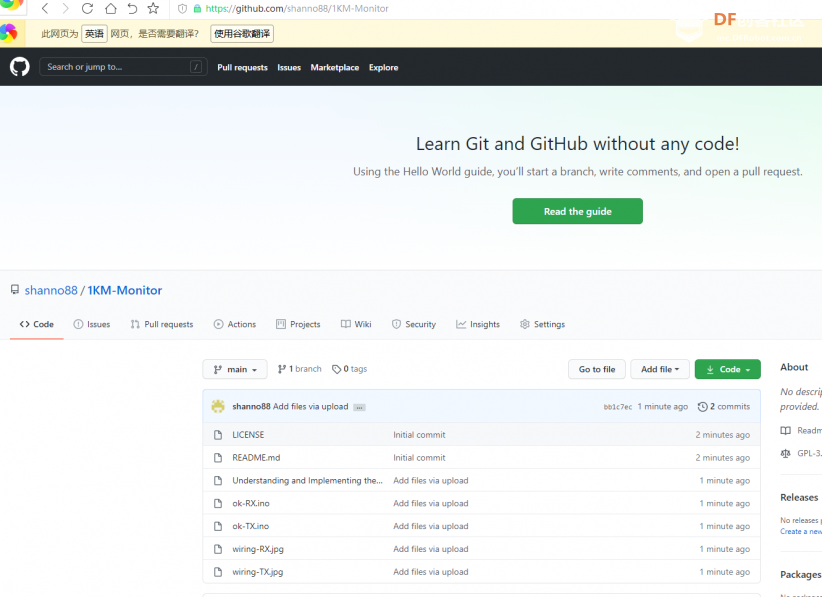Select the language box in translation bar
Screen dimensions: 822x597
pos(94,34)
